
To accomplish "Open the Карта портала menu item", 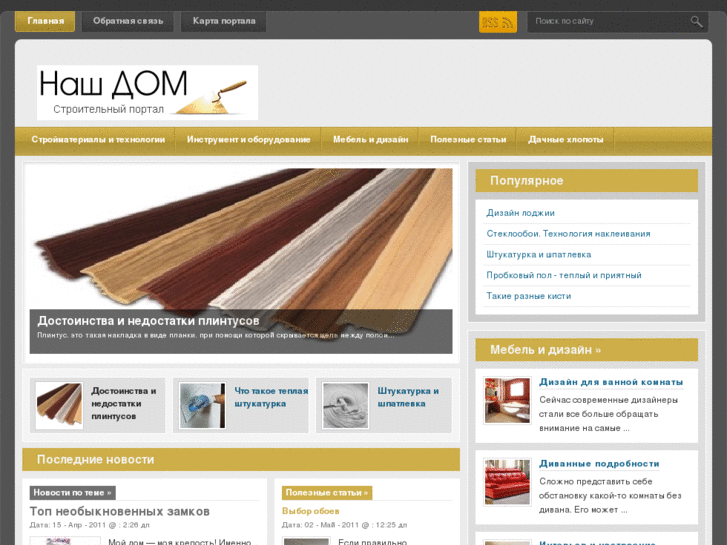I will click(x=224, y=21).
